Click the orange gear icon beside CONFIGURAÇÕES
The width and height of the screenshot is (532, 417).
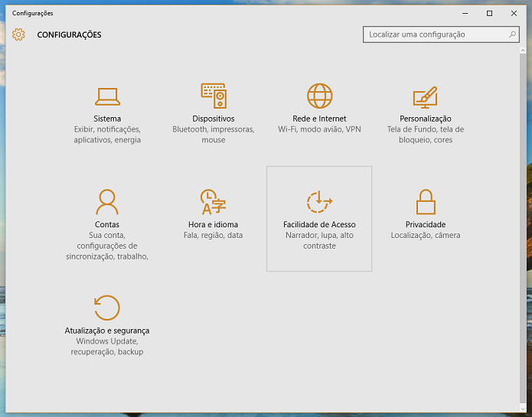pos(18,34)
